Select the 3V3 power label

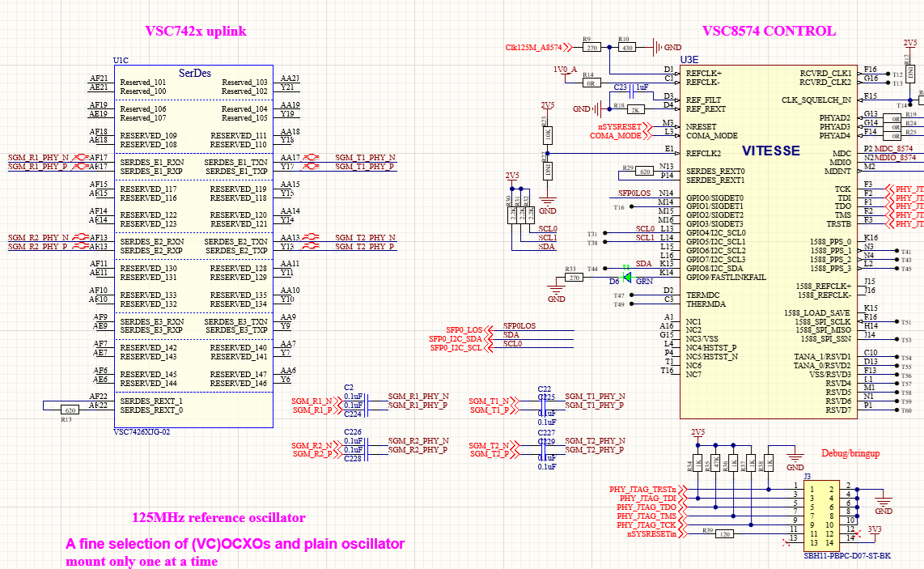click(875, 529)
